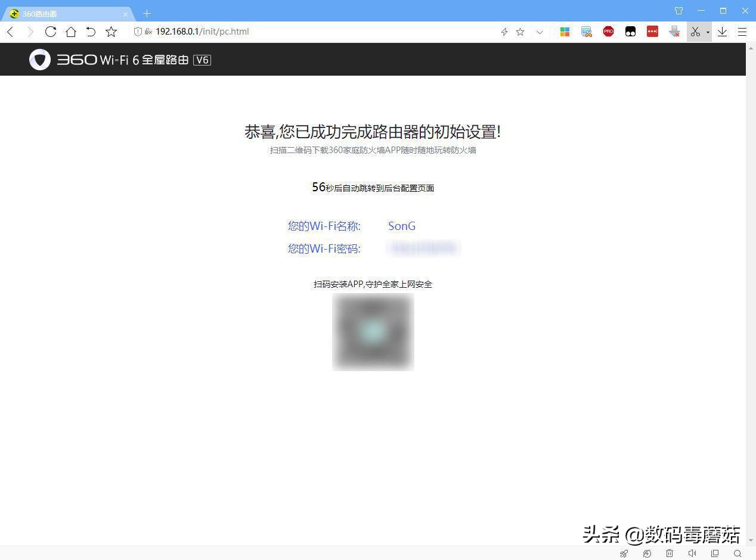Image resolution: width=756 pixels, height=560 pixels.
Task: Open the download manager icon
Action: click(x=722, y=32)
